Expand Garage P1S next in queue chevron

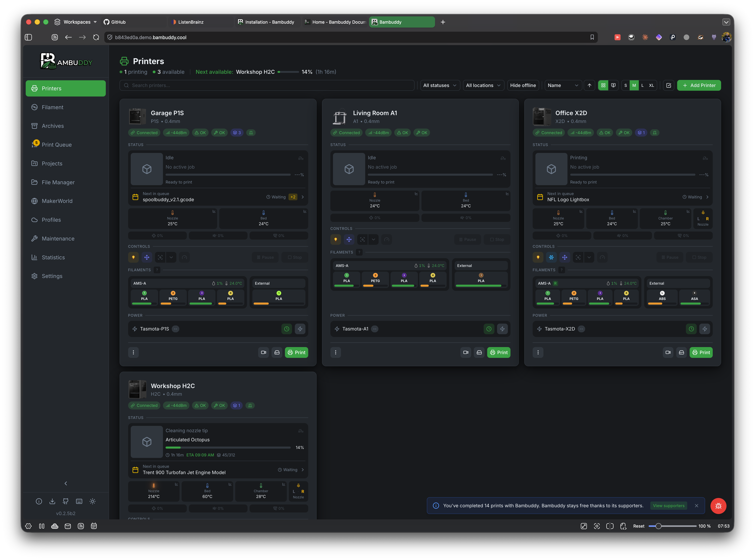pyautogui.click(x=303, y=197)
